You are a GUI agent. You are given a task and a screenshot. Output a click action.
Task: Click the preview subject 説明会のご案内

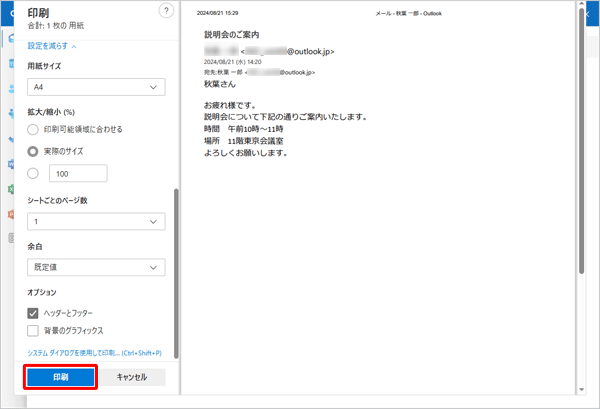(232, 35)
